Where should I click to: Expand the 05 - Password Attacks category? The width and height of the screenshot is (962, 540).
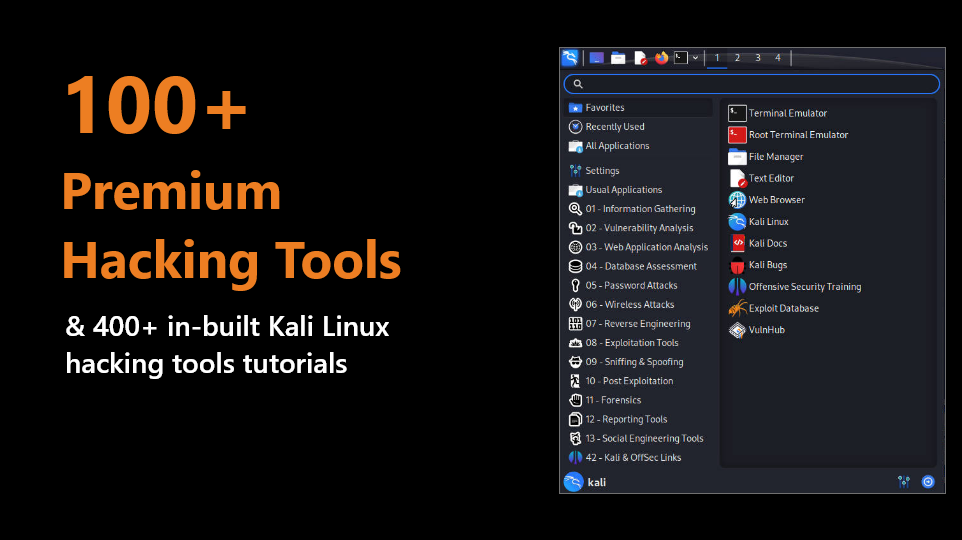tap(631, 286)
